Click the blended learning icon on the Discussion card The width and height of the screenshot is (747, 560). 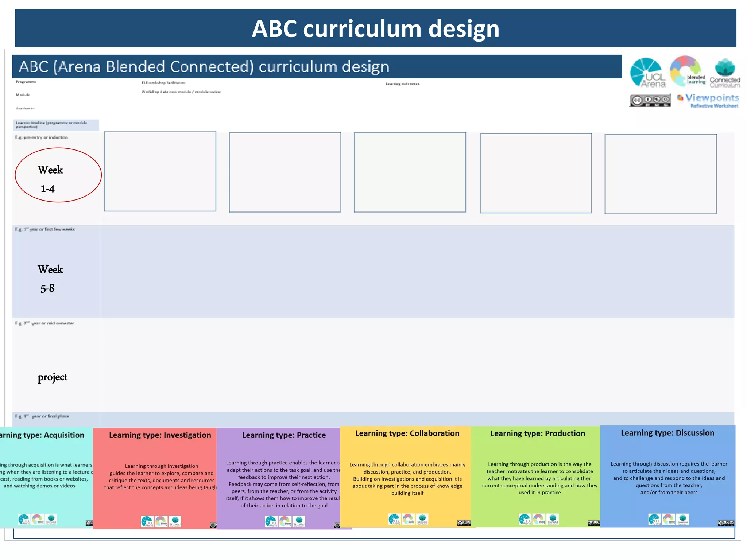(x=668, y=519)
